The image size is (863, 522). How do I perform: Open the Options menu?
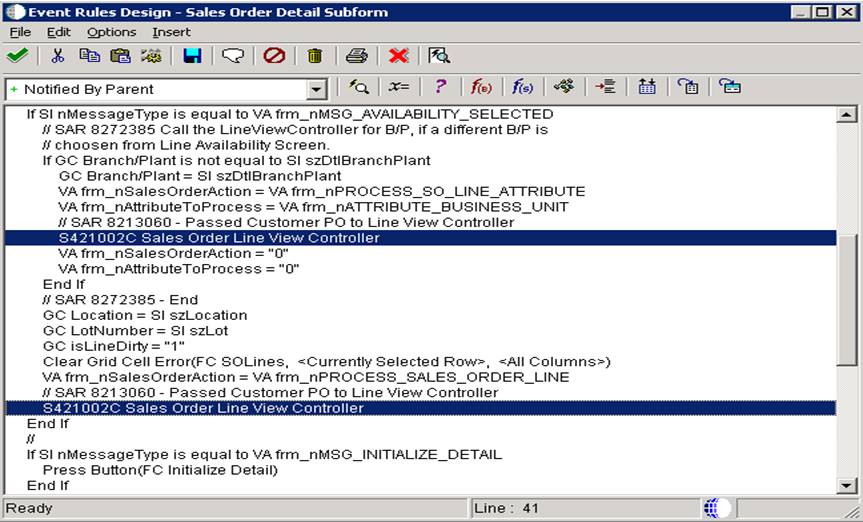111,32
